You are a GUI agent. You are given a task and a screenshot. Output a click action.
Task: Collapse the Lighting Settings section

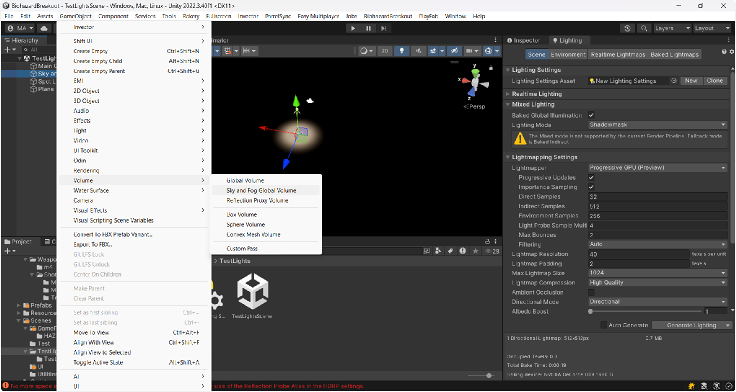508,70
